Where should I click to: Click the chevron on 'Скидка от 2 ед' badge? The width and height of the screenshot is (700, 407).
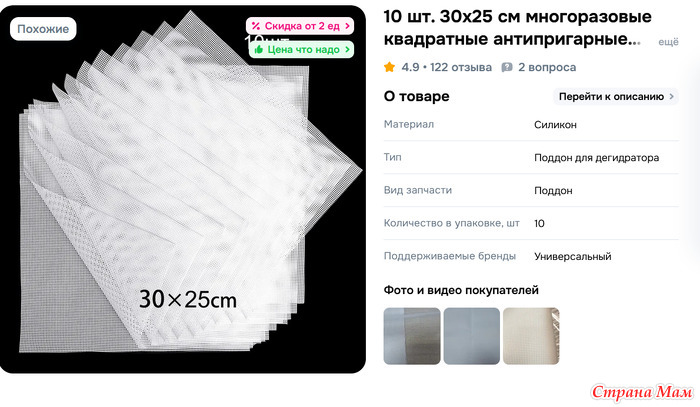pos(347,26)
